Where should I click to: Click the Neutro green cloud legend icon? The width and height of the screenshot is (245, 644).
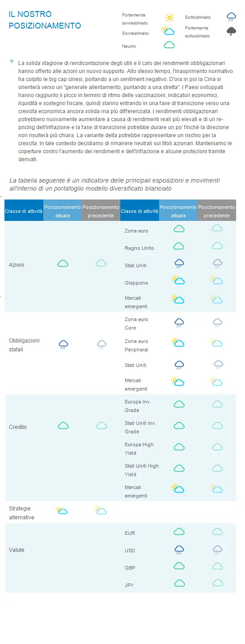click(x=169, y=45)
